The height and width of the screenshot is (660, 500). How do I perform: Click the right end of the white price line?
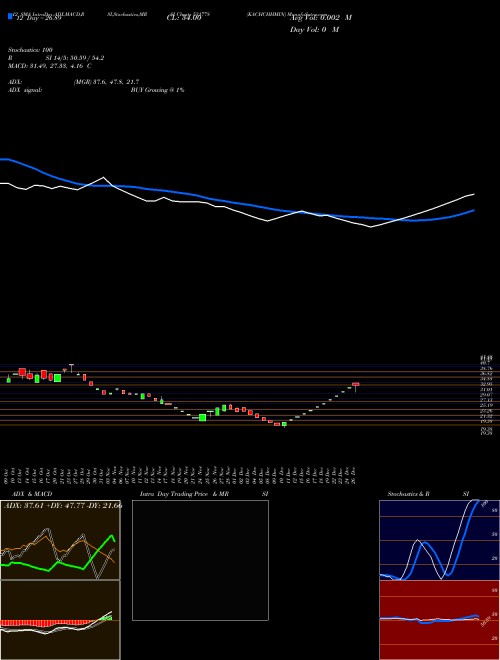point(473,194)
